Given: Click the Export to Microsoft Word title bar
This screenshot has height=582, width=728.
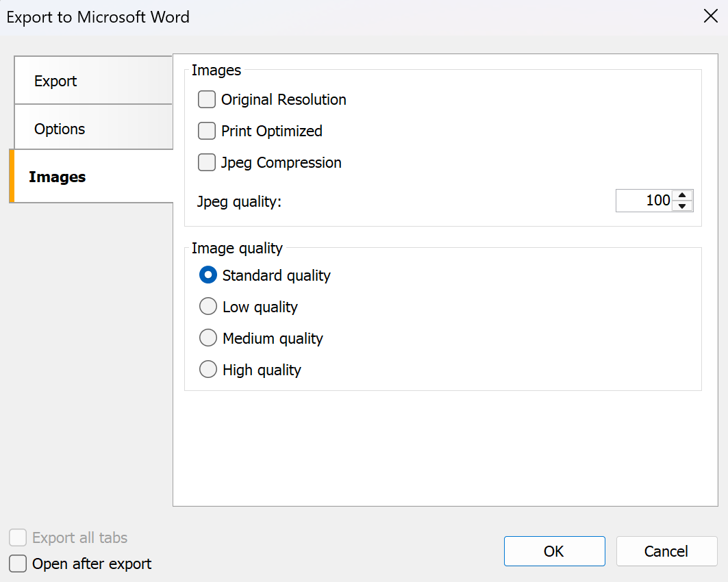Looking at the screenshot, I should [x=342, y=17].
